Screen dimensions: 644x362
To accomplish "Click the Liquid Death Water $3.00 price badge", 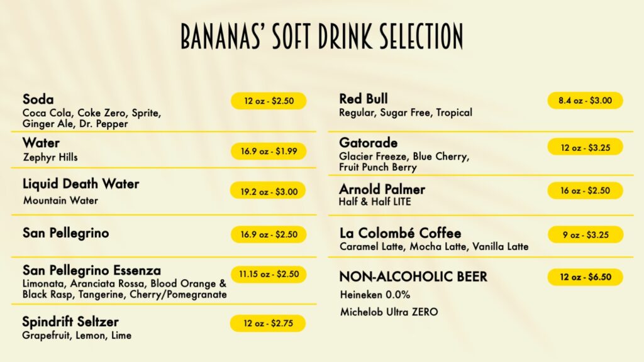I will click(x=269, y=191).
